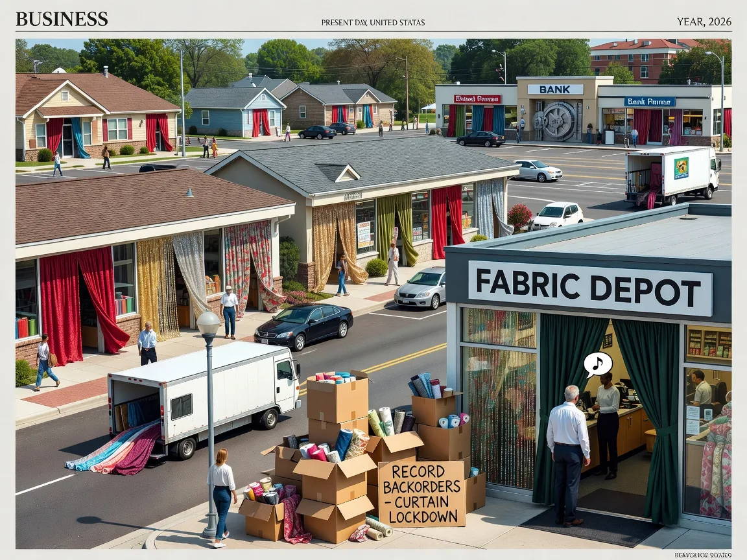
Task: Click the white hatchback next to the red bush
Action: [556, 216]
